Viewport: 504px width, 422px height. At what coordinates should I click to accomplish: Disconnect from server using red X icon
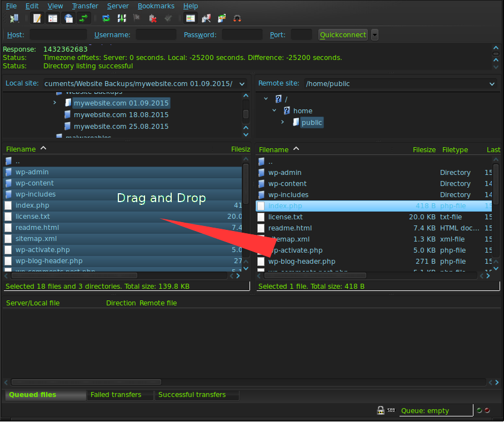click(152, 18)
